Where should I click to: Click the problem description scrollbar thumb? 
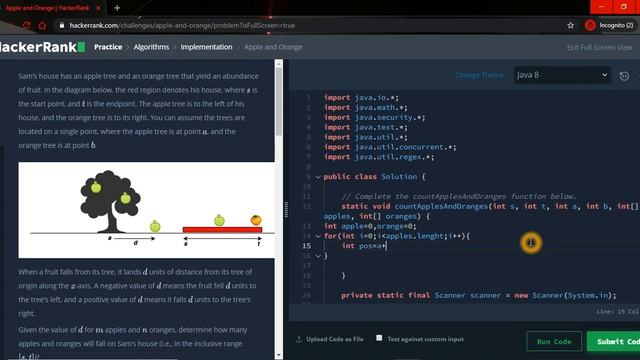pos(279,101)
